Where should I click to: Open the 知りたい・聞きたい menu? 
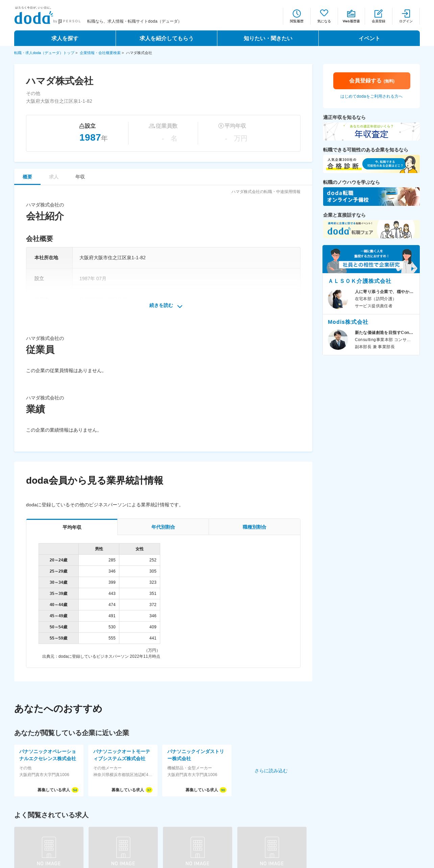pyautogui.click(x=268, y=38)
